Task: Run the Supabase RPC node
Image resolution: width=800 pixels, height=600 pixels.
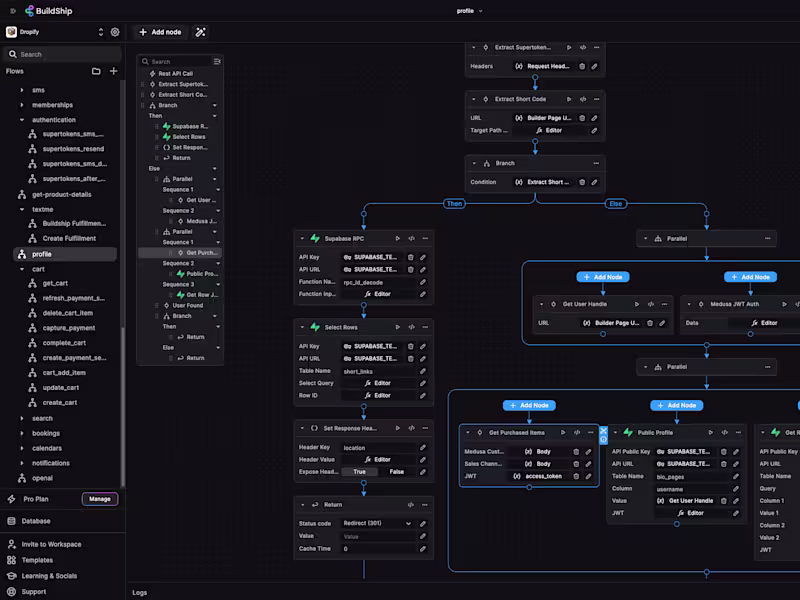Action: click(x=397, y=238)
